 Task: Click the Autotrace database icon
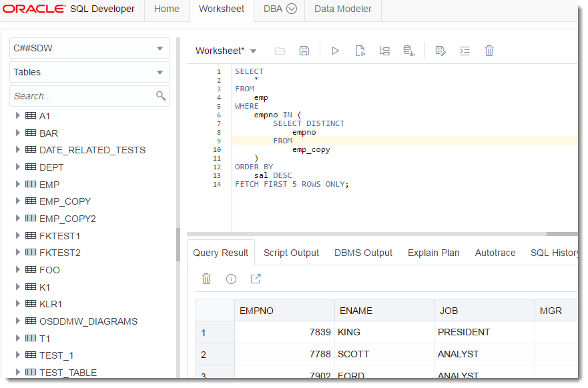coord(408,51)
